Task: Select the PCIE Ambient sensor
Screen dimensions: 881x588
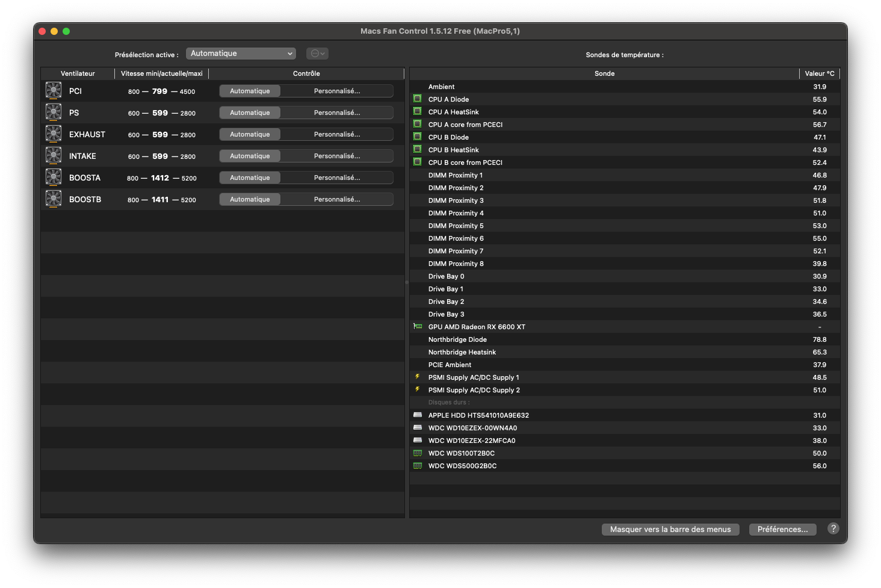Action: pyautogui.click(x=625, y=365)
